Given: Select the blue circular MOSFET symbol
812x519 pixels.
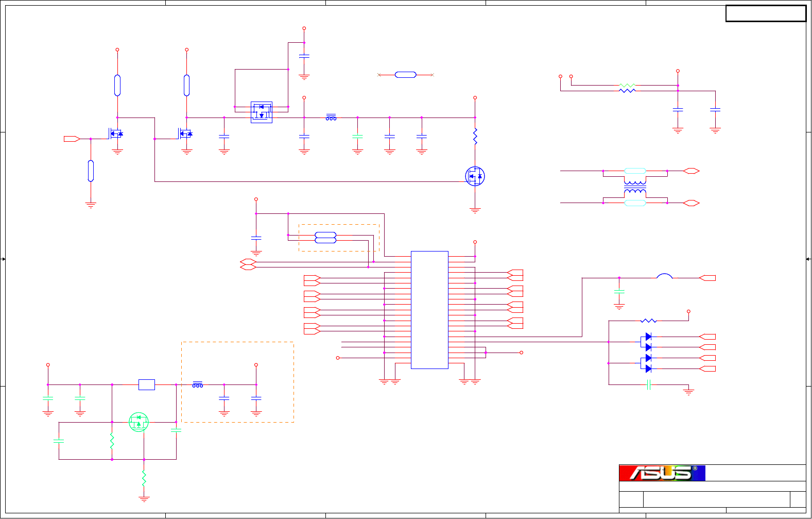Looking at the screenshot, I should [x=475, y=176].
